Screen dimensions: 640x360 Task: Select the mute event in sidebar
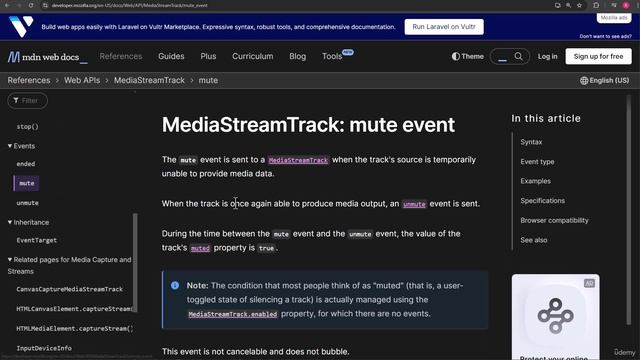[x=27, y=183]
